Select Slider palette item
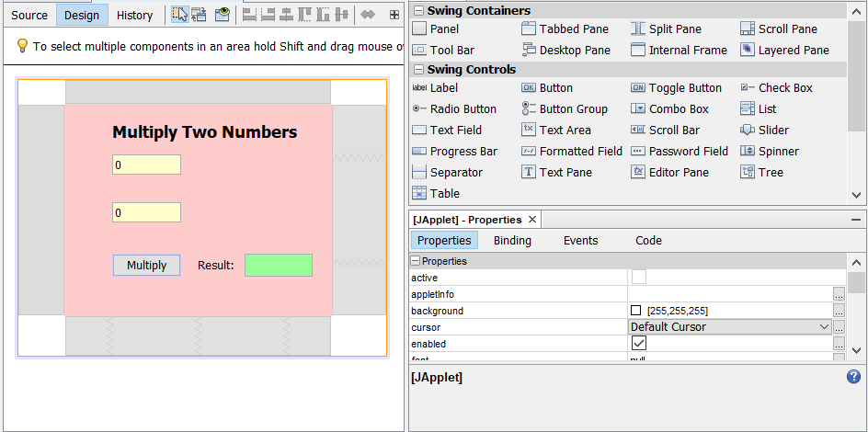Screen dimensions: 868x432 764,130
